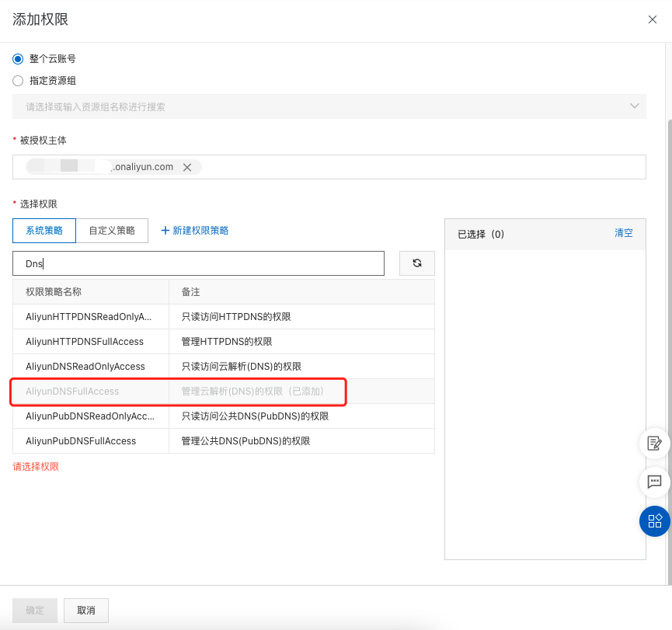This screenshot has height=630, width=672.
Task: Close the 添加权限 dialog with the X icon
Action: click(653, 19)
